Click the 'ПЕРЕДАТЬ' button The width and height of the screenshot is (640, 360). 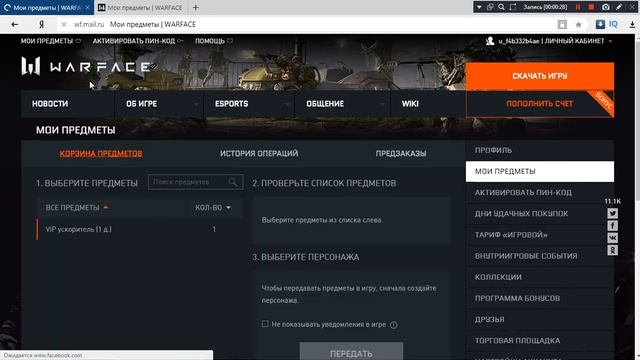click(351, 352)
